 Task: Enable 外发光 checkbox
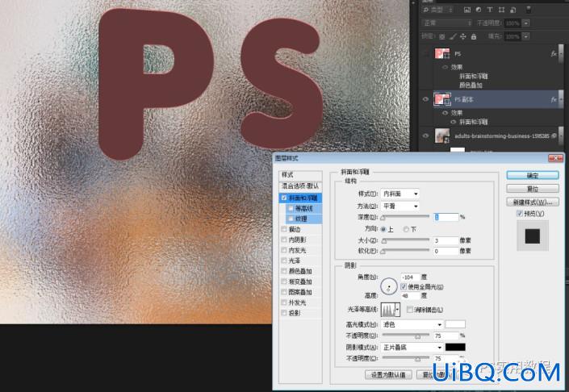[x=284, y=302]
